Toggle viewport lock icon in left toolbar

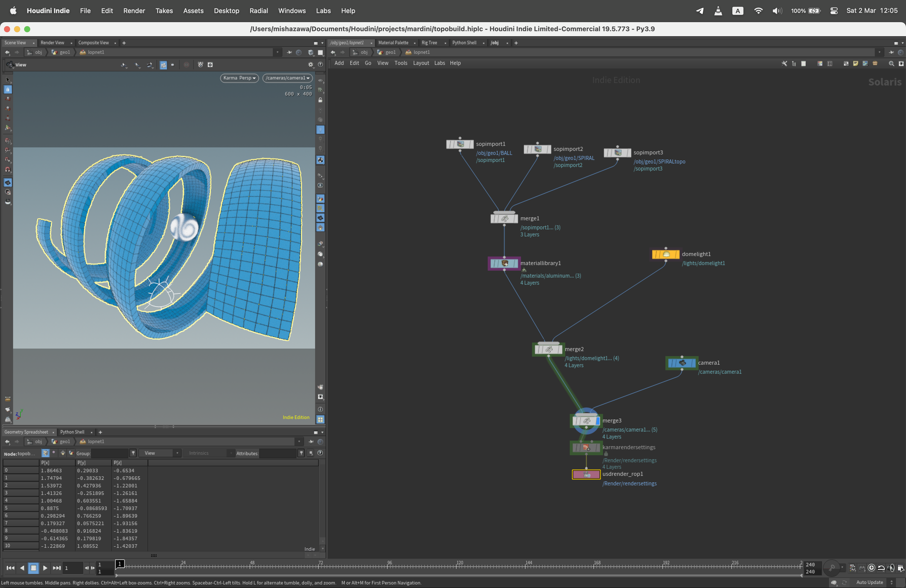8,89
